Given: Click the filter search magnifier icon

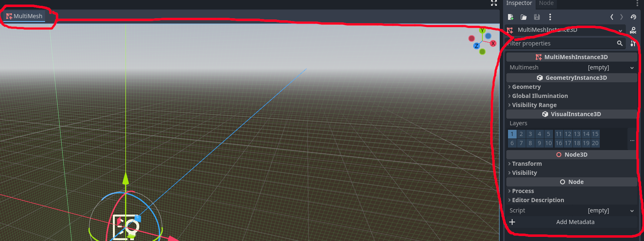Looking at the screenshot, I should 620,43.
